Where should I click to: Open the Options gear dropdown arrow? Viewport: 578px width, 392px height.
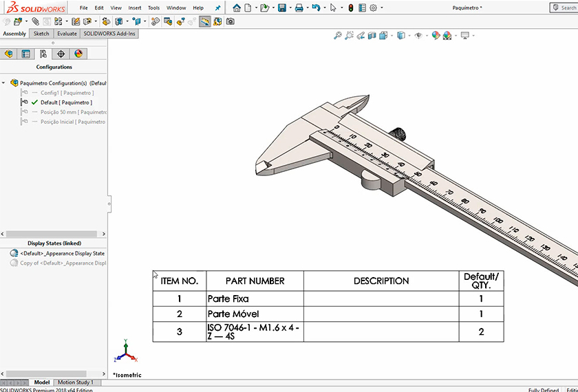tap(382, 8)
